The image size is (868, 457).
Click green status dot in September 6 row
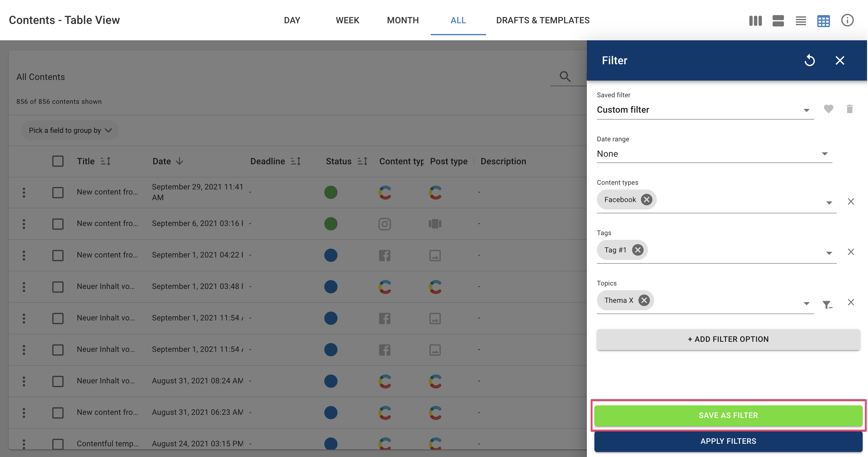click(331, 224)
